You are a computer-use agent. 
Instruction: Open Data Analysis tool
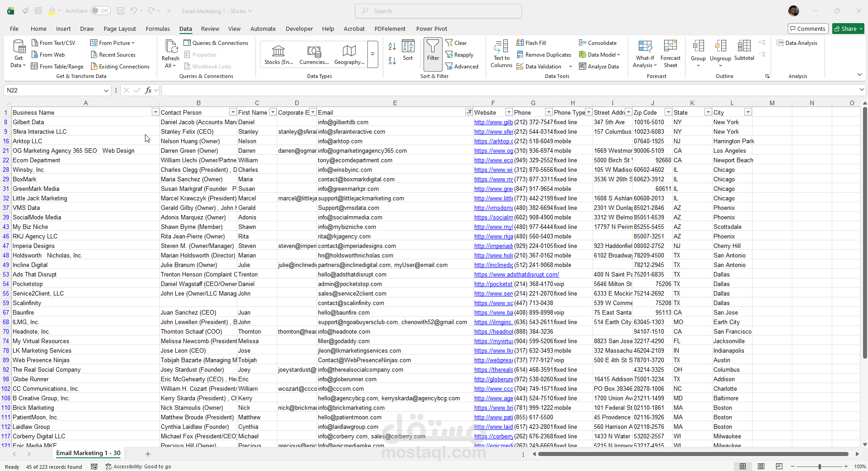pos(797,43)
